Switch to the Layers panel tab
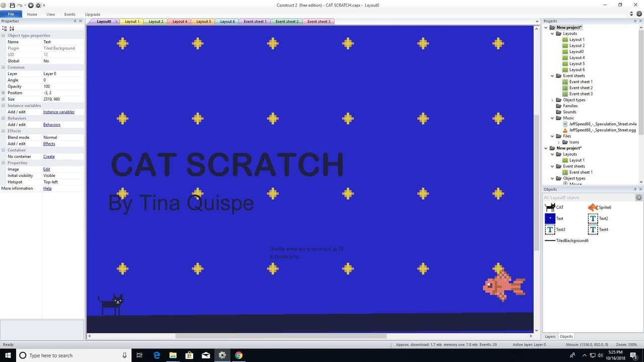The image size is (644, 362). (550, 336)
